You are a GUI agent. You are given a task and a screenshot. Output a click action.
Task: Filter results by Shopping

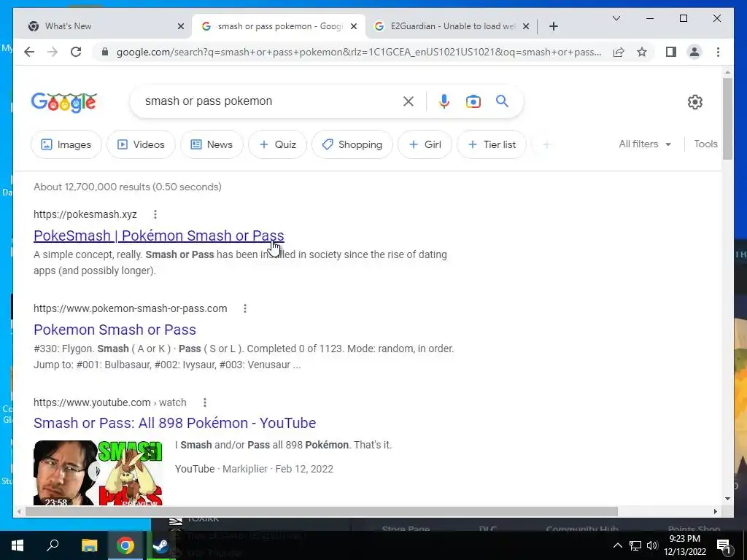[352, 144]
